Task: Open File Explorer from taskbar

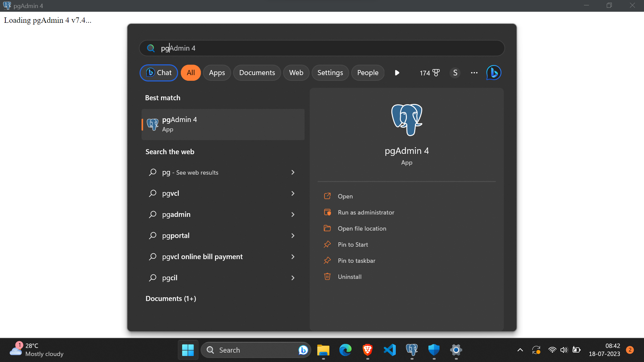Action: pos(323,350)
